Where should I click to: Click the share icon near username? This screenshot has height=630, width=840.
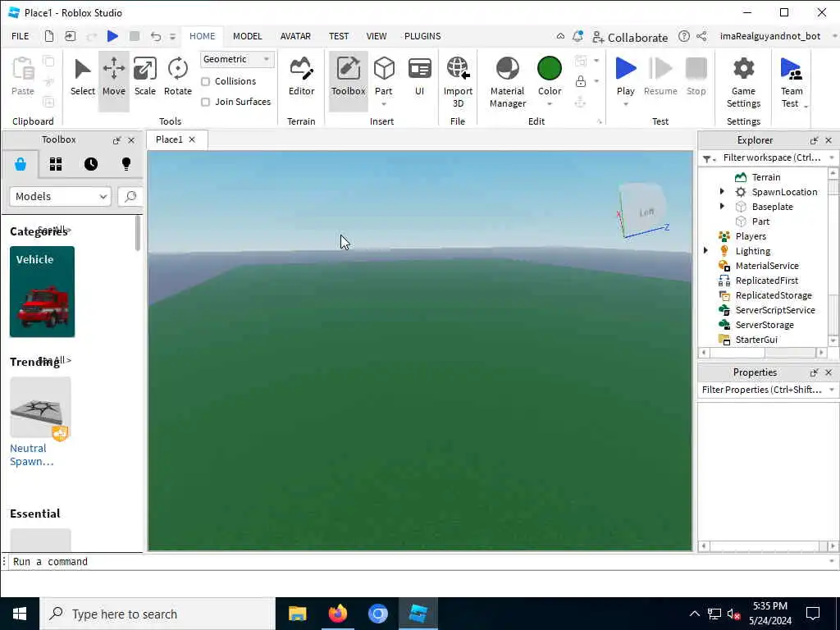tap(701, 36)
